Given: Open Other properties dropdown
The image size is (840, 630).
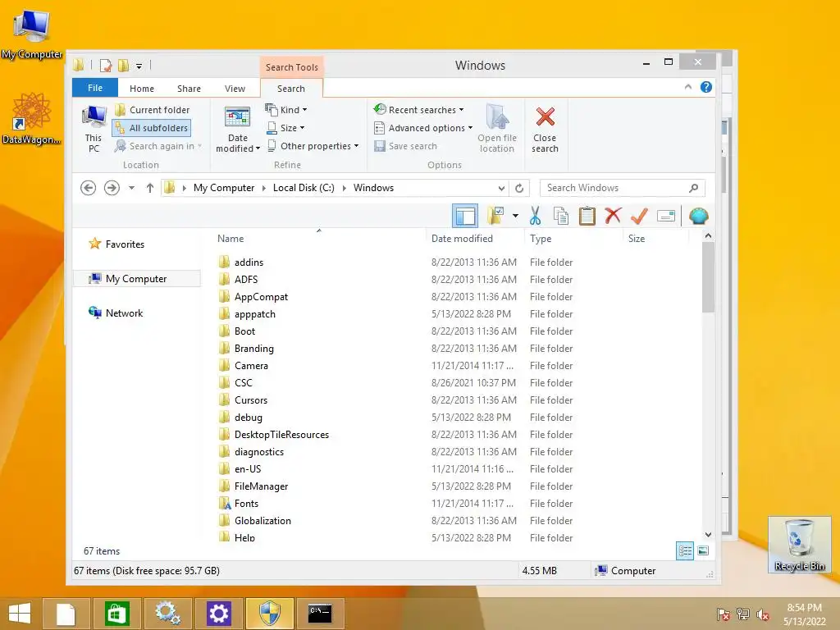Looking at the screenshot, I should pos(313,146).
